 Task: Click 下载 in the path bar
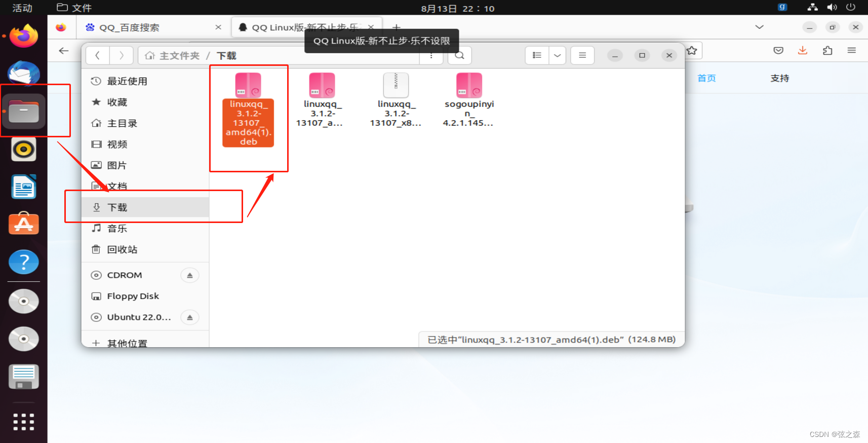[x=226, y=56]
